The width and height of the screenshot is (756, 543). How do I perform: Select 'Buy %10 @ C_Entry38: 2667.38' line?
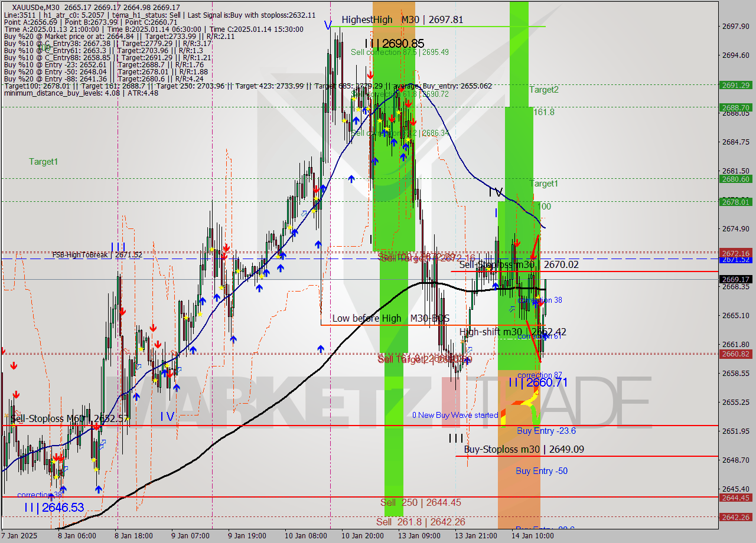107,43
